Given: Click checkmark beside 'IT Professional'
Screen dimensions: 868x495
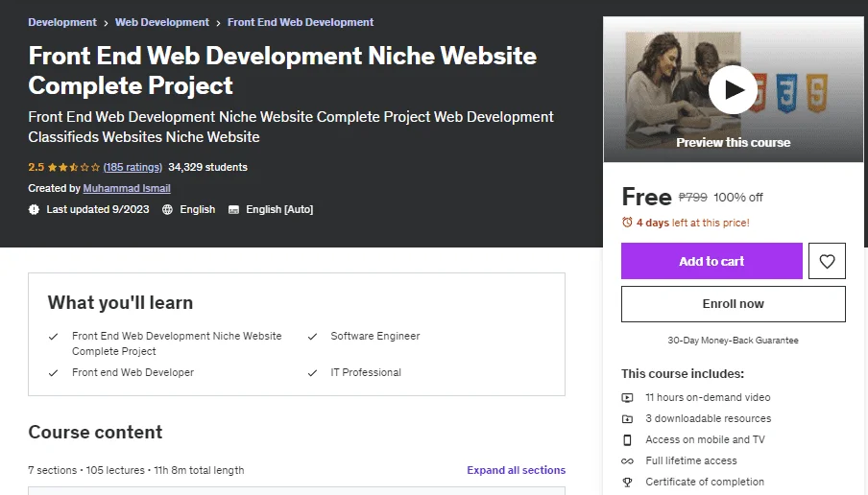Looking at the screenshot, I should (x=312, y=373).
